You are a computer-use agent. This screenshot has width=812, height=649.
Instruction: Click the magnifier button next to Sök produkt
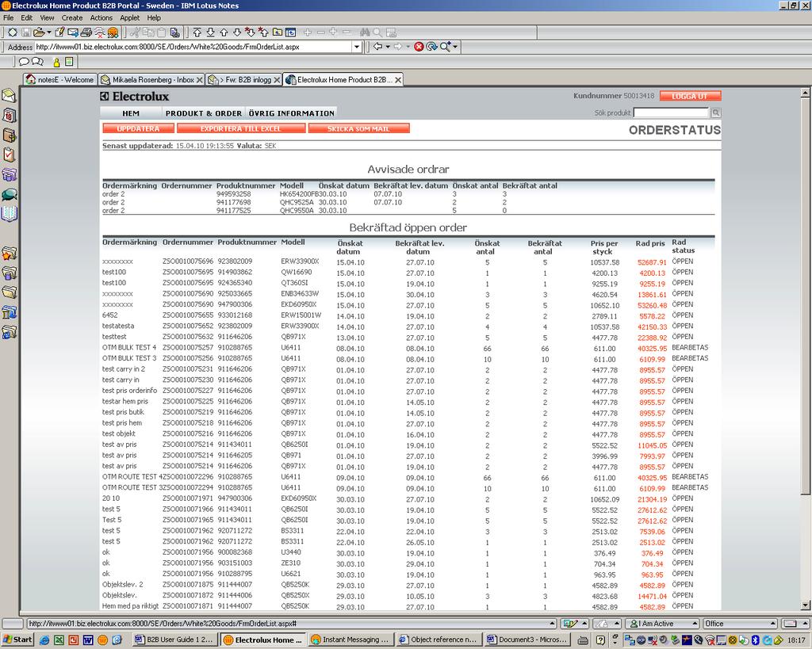[x=716, y=113]
